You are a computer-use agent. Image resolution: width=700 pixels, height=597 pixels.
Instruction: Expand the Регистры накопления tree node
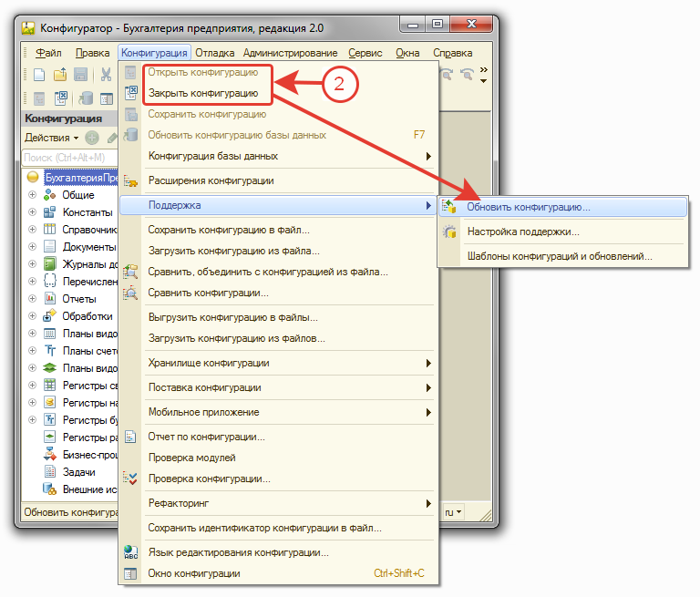point(32,402)
